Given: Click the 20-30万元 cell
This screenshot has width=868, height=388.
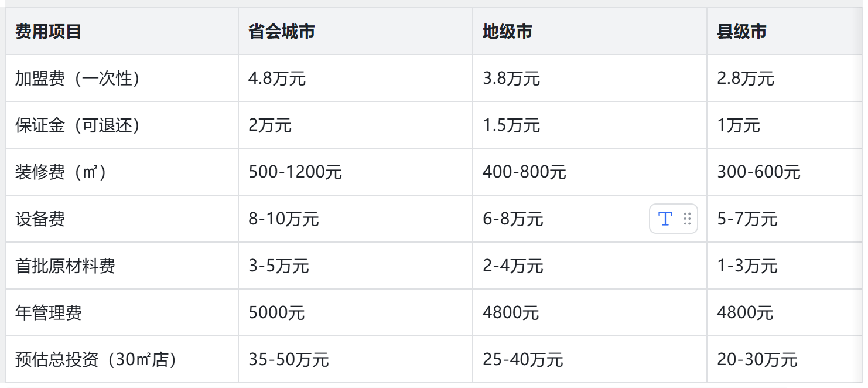Looking at the screenshot, I should pyautogui.click(x=757, y=360).
